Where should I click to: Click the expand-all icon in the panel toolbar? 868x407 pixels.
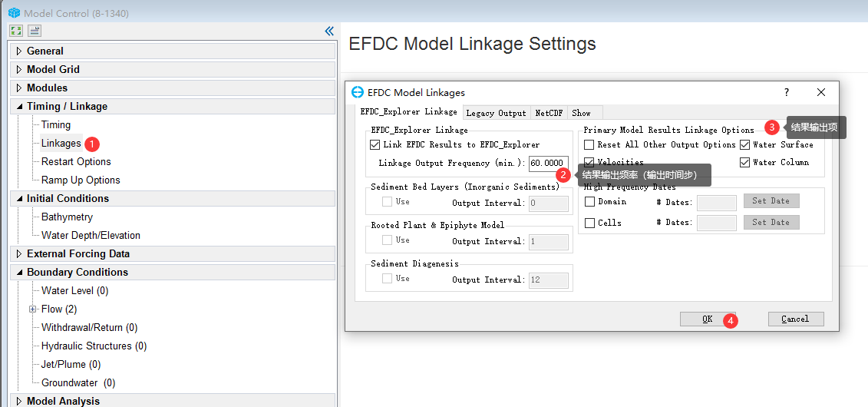pyautogui.click(x=15, y=31)
